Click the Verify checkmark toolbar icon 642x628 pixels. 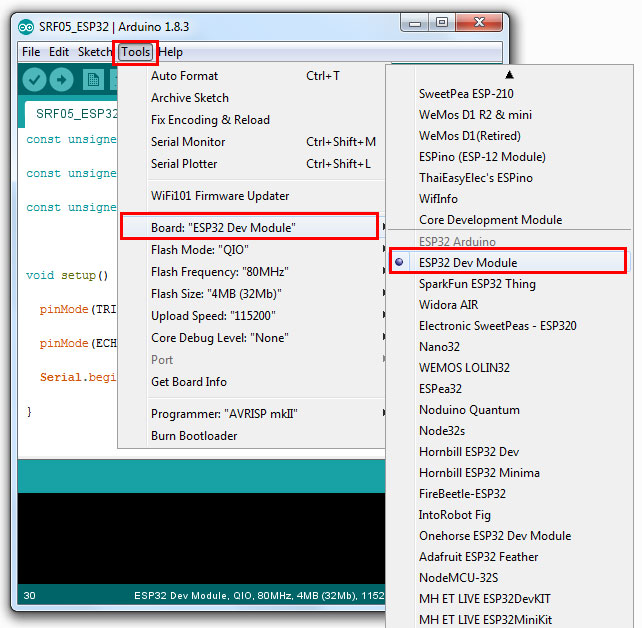(34, 79)
